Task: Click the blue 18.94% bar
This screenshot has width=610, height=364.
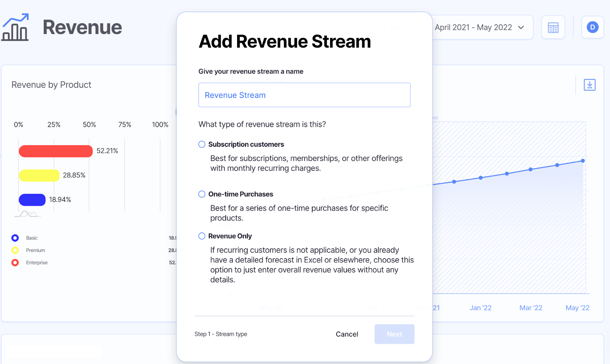Action: [32, 200]
